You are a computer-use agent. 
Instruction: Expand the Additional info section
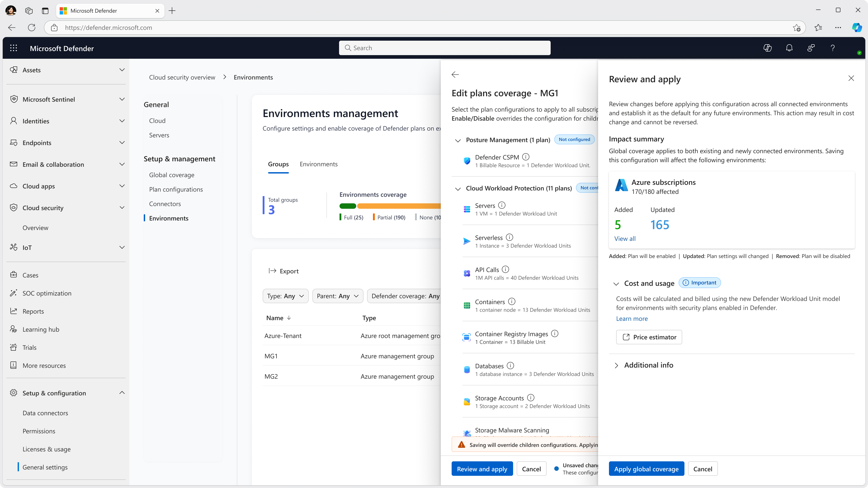pyautogui.click(x=616, y=365)
